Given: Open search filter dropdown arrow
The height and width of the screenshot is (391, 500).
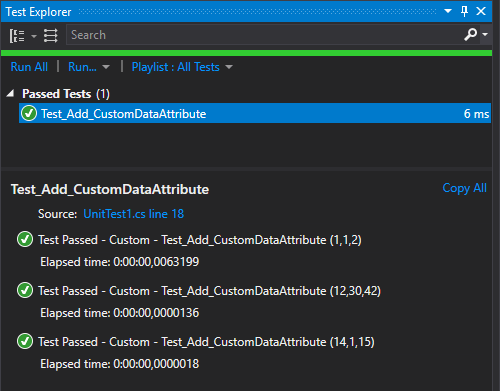Looking at the screenshot, I should click(x=485, y=34).
